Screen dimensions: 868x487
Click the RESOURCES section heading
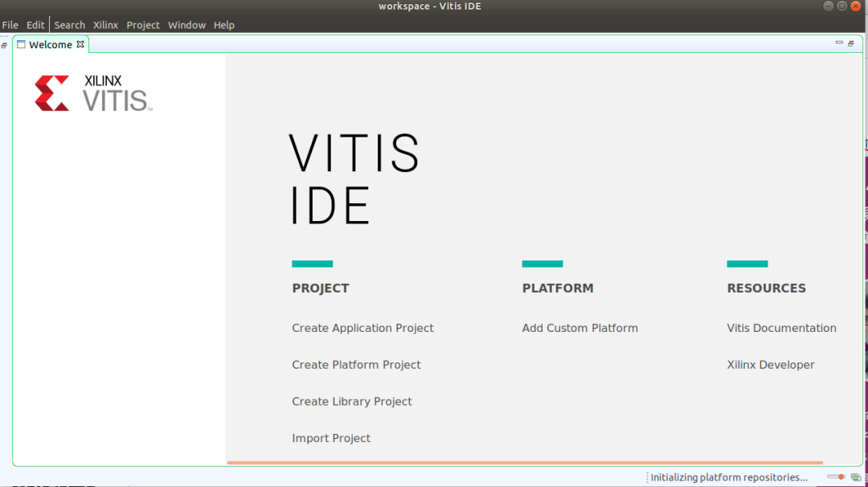click(x=766, y=289)
